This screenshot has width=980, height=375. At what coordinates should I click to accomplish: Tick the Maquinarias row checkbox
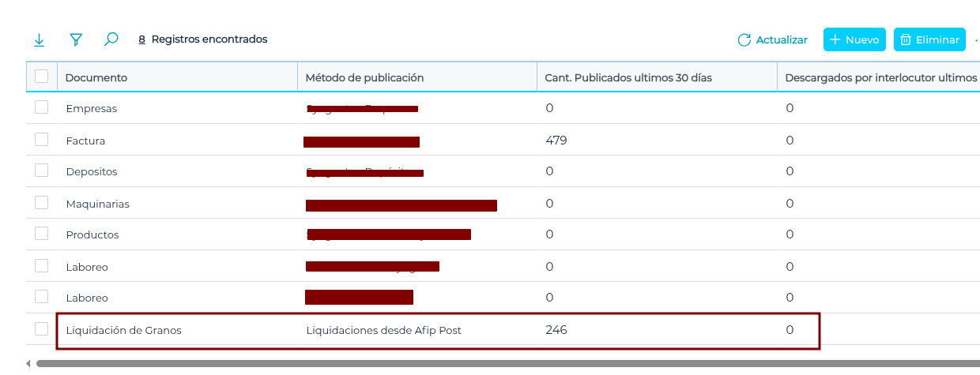pyautogui.click(x=41, y=202)
